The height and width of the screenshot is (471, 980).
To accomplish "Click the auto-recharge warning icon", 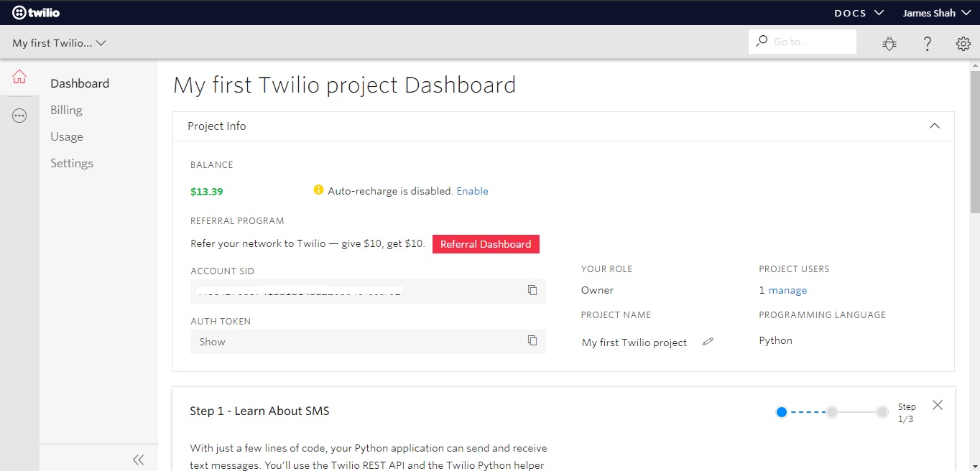I will tap(319, 190).
